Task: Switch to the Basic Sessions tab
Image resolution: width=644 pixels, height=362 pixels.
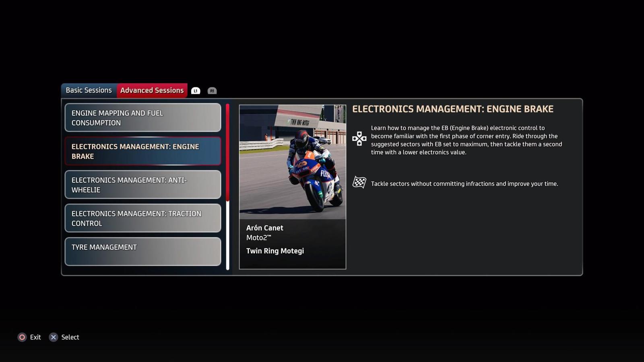Action: pos(89,90)
